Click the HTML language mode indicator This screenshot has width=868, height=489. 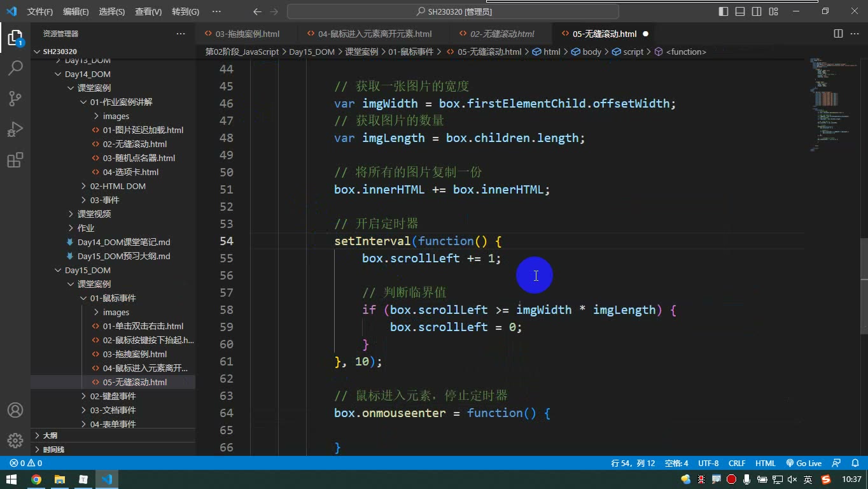click(x=765, y=464)
